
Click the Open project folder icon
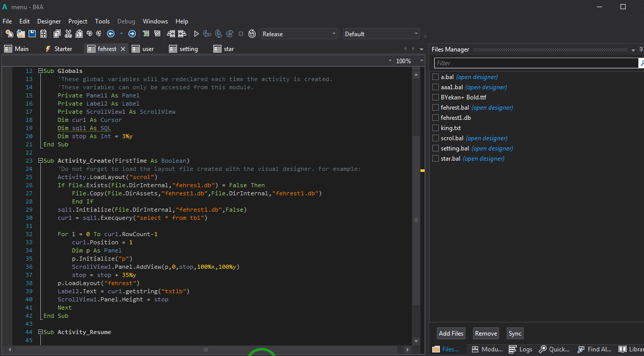click(x=21, y=34)
